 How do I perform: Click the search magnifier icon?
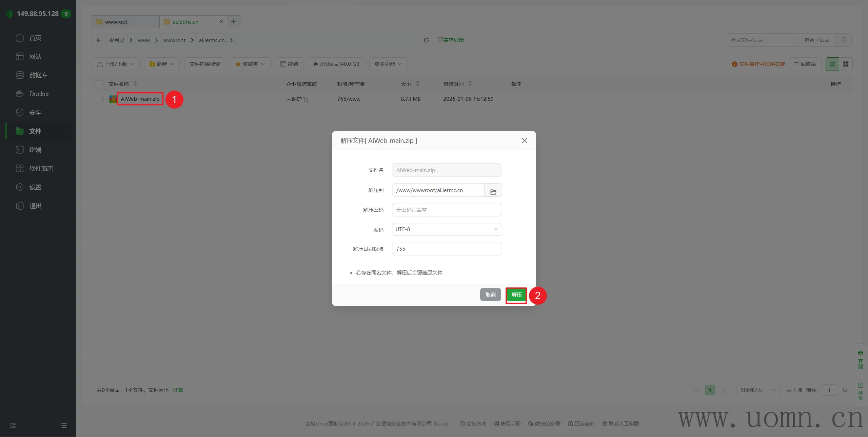pos(844,40)
